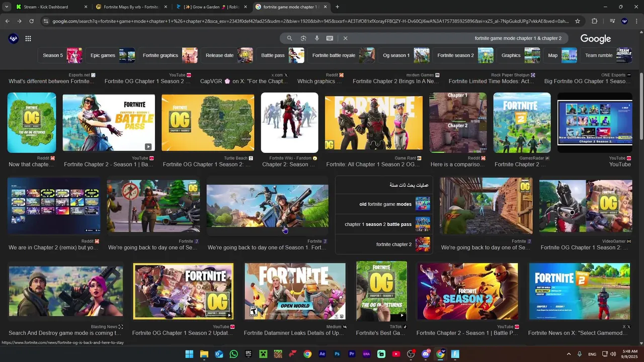Show hidden system tray icons

coord(569,354)
